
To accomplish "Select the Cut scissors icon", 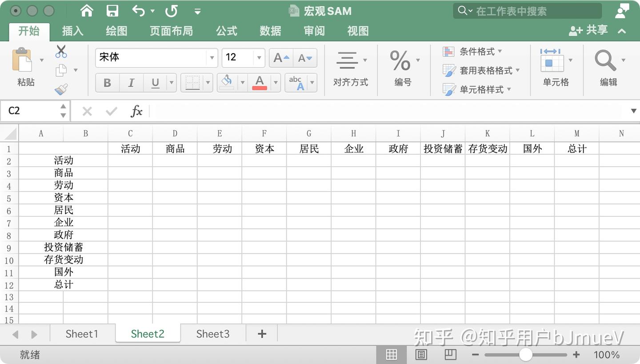I will tap(61, 52).
